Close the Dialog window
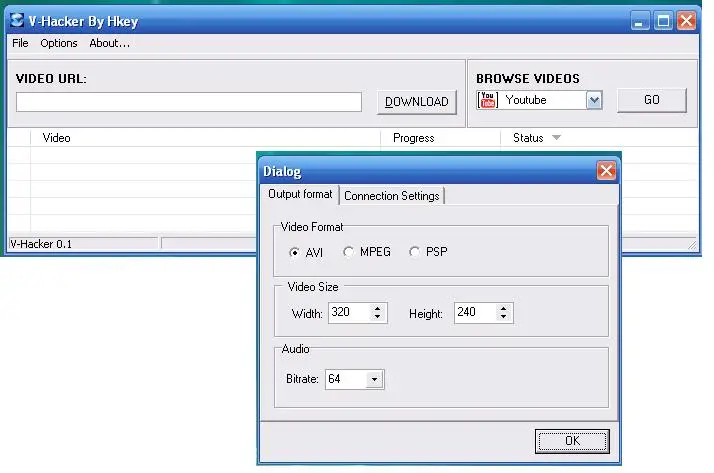 click(606, 171)
